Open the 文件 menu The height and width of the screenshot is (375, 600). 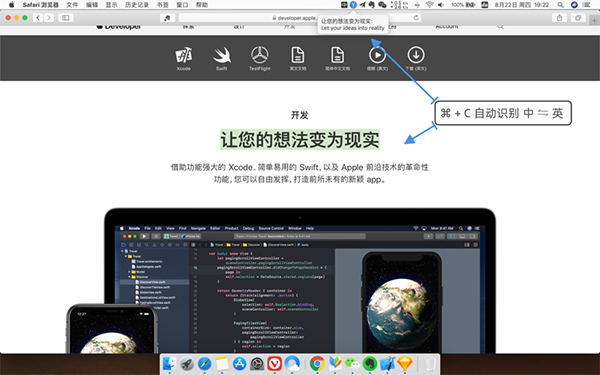click(72, 5)
